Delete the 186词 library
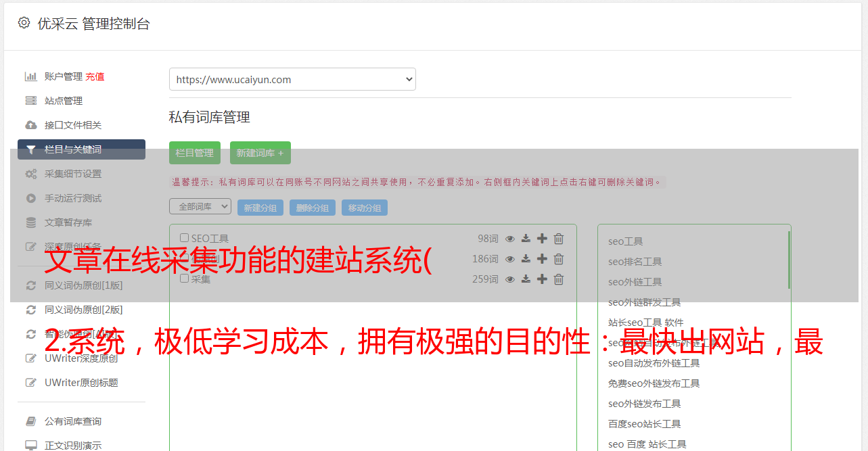Screen dimensions: 868x451 pos(559,259)
